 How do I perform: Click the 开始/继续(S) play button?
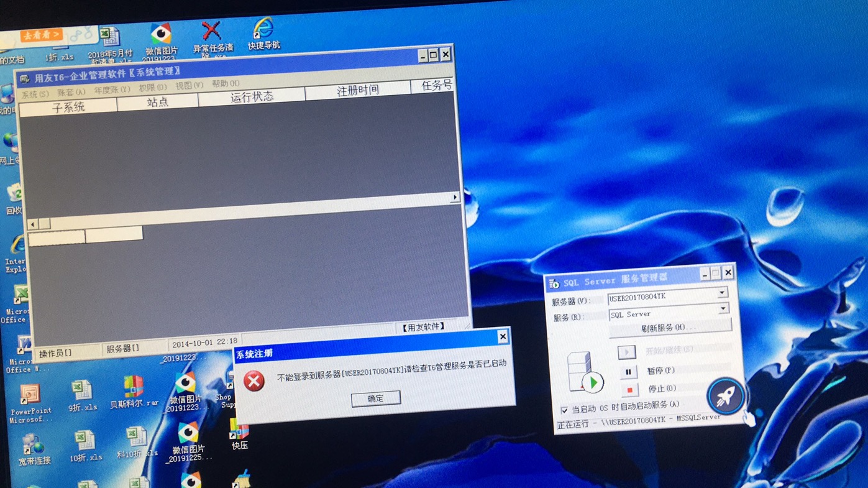pos(626,352)
